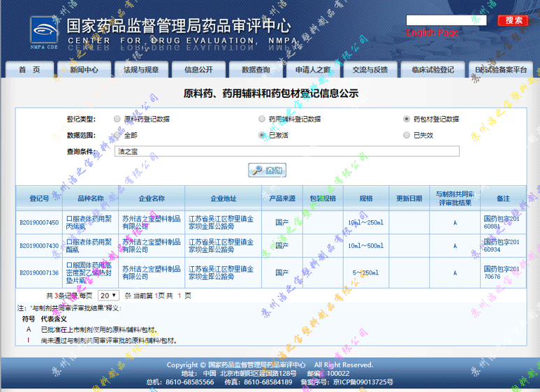Select 已失效 data range option
The width and height of the screenshot is (540, 392).
pos(407,135)
